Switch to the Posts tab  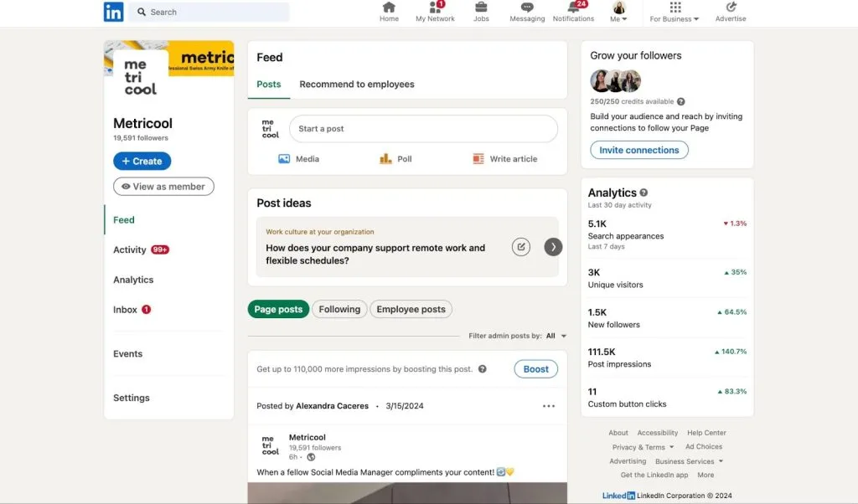click(269, 85)
